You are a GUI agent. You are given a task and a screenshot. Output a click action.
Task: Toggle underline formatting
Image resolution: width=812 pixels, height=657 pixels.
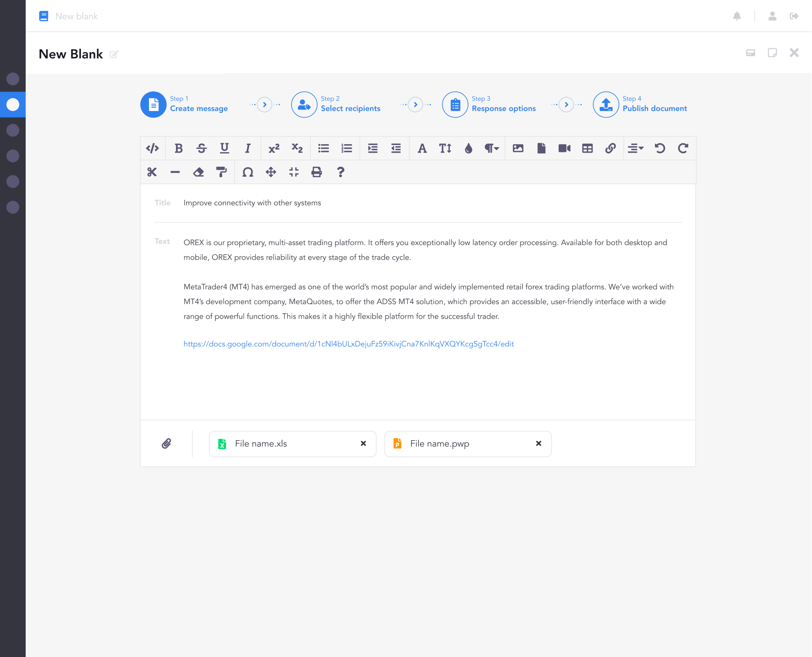point(224,148)
